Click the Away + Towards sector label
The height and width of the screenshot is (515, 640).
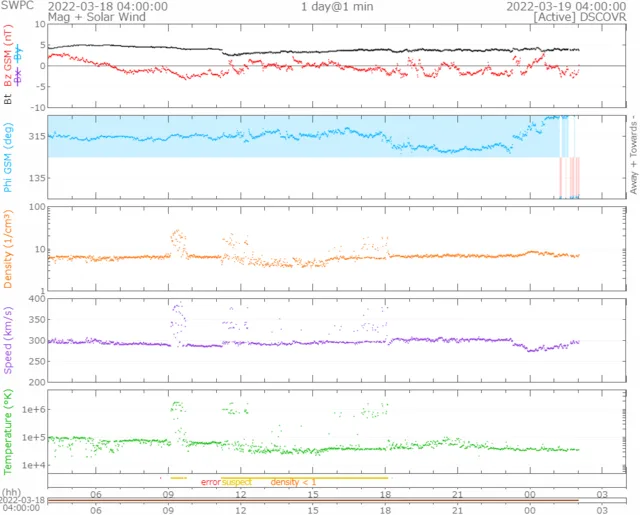coord(633,157)
